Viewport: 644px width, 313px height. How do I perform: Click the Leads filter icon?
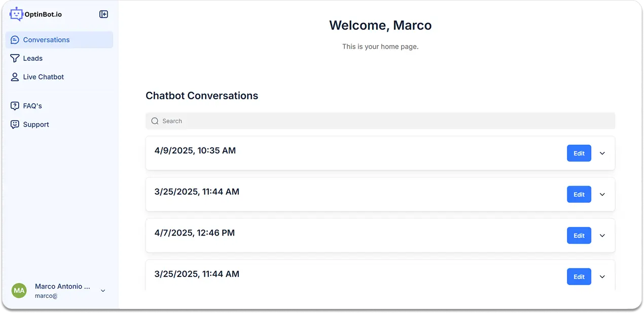(x=14, y=58)
